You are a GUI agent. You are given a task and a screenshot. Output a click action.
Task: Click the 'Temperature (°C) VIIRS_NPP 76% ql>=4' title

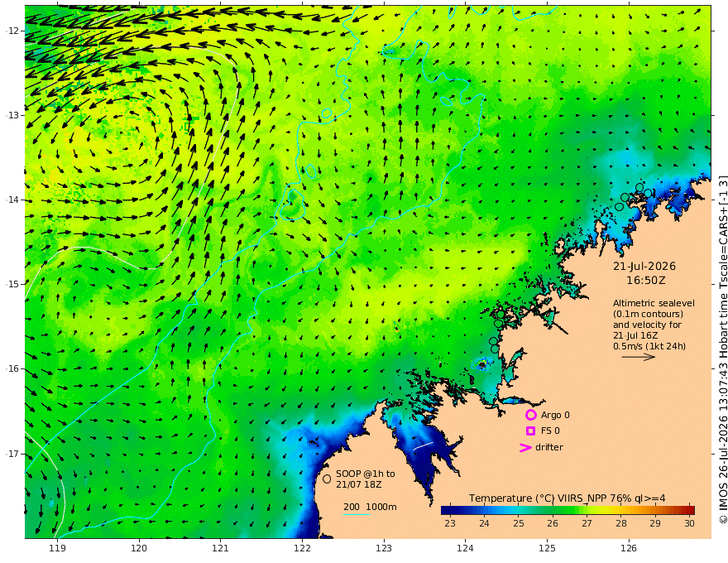[x=567, y=498]
